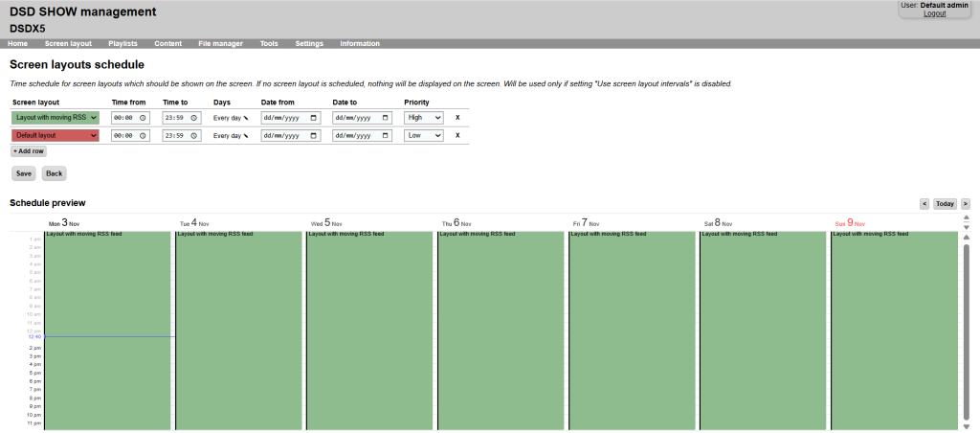Open the Playlists menu
Viewport: 980px width, 433px height.
click(122, 43)
